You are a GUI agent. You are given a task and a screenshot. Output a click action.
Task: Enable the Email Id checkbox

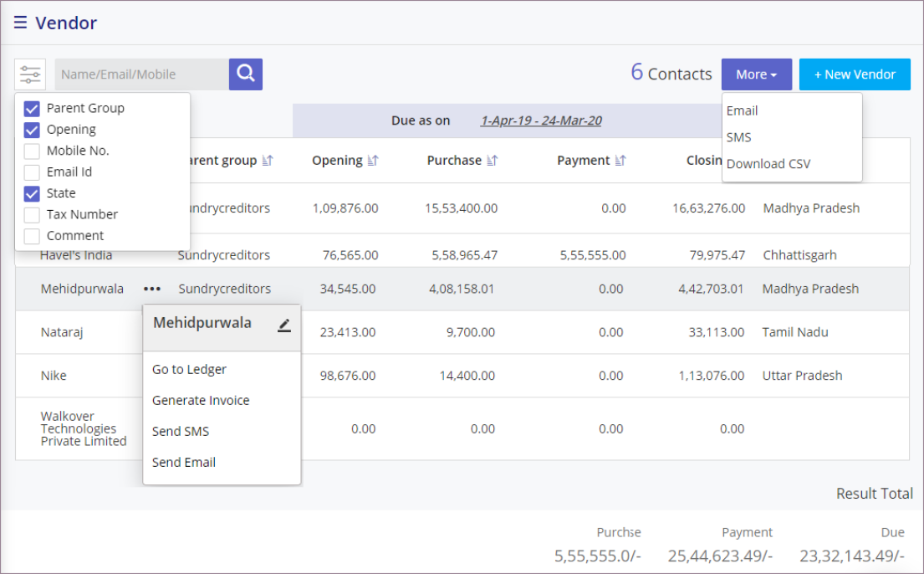pos(32,172)
